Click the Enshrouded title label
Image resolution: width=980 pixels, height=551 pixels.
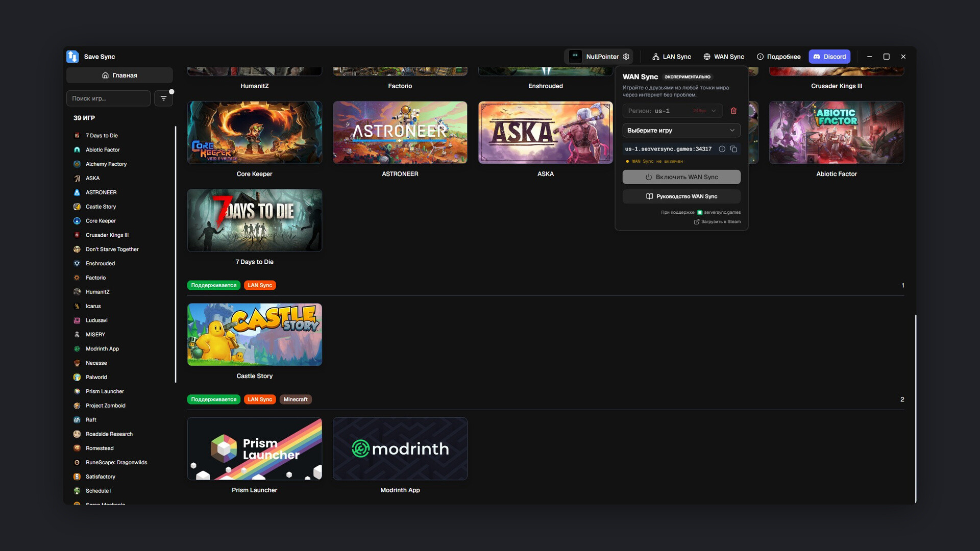546,86
